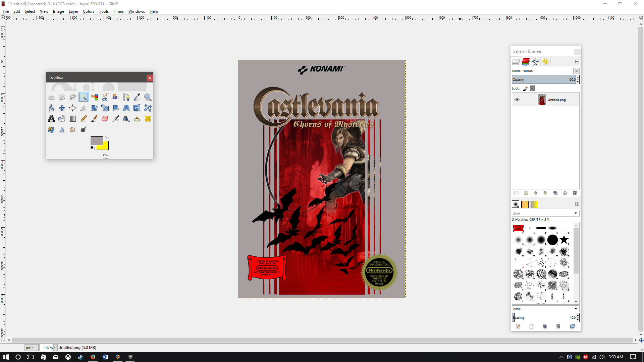Viewport: 644px width, 362px height.
Task: Select the Heal bandage tool
Action: pyautogui.click(x=148, y=119)
